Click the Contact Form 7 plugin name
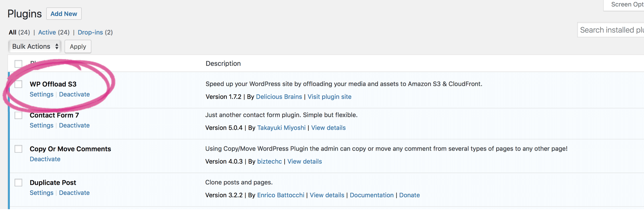The image size is (644, 210). [x=54, y=115]
